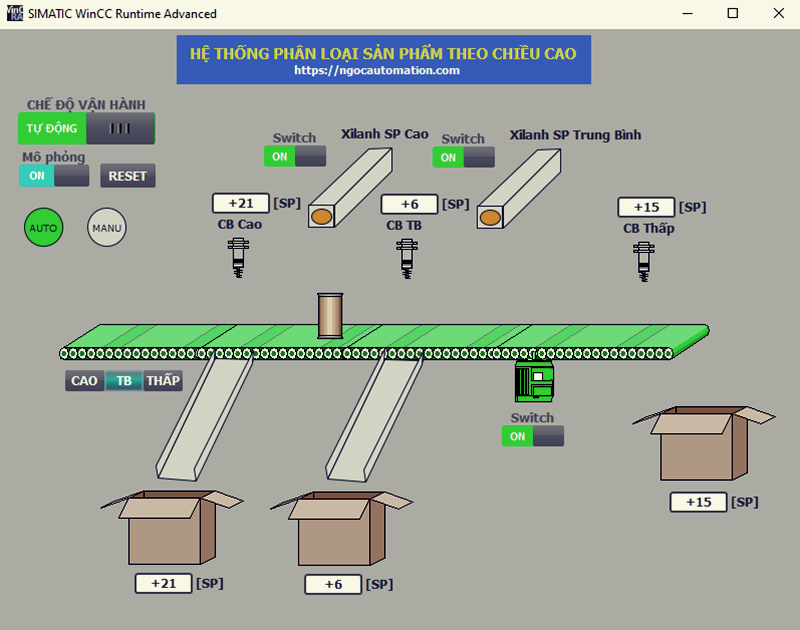The height and width of the screenshot is (630, 800).
Task: Click the chute under CB Cao
Action: click(x=205, y=417)
